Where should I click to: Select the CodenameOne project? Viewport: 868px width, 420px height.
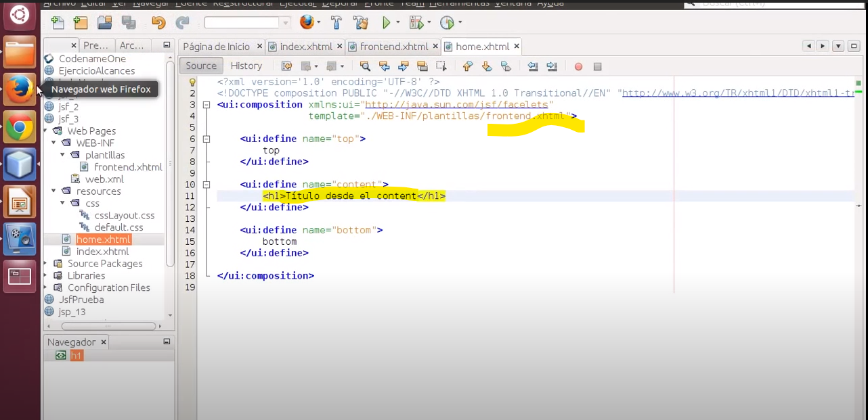[92, 59]
